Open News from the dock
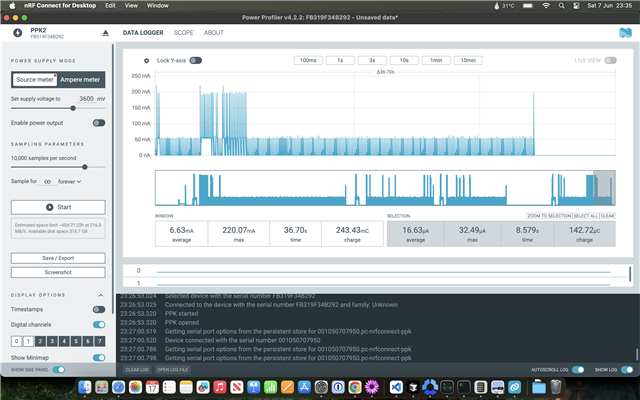Image resolution: width=640 pixels, height=400 pixels. tap(237, 387)
